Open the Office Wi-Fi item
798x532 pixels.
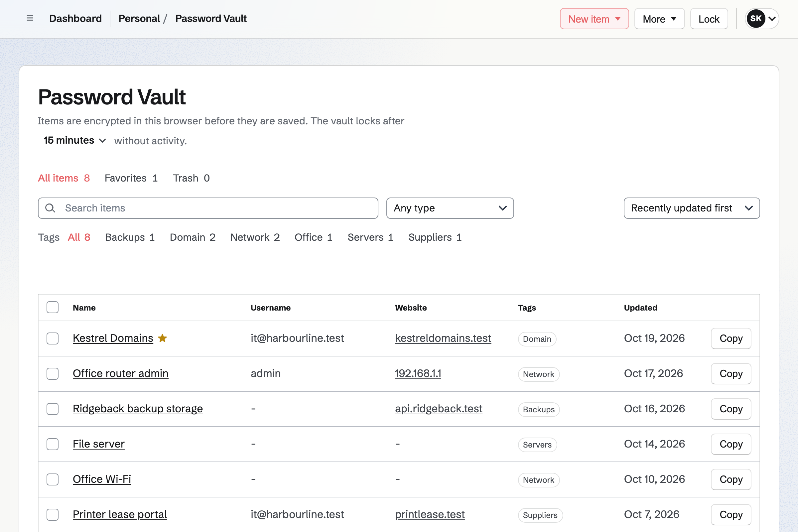pos(102,479)
